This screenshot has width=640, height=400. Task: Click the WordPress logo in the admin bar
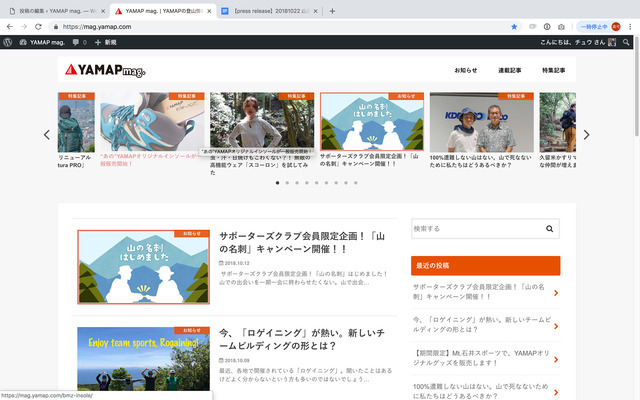pos(7,42)
